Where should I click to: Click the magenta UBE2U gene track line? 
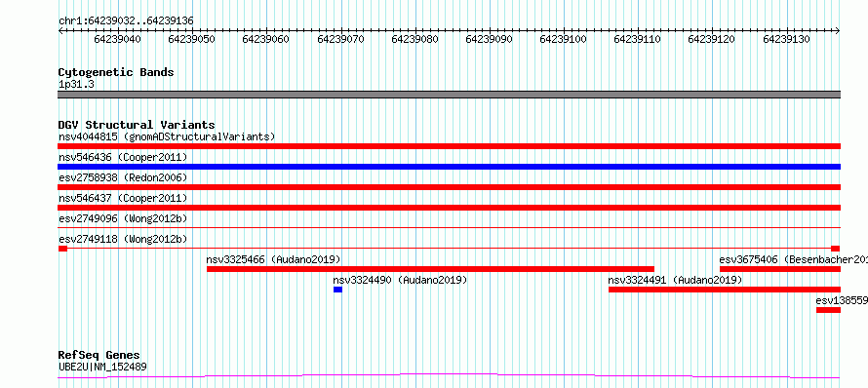pos(449,376)
